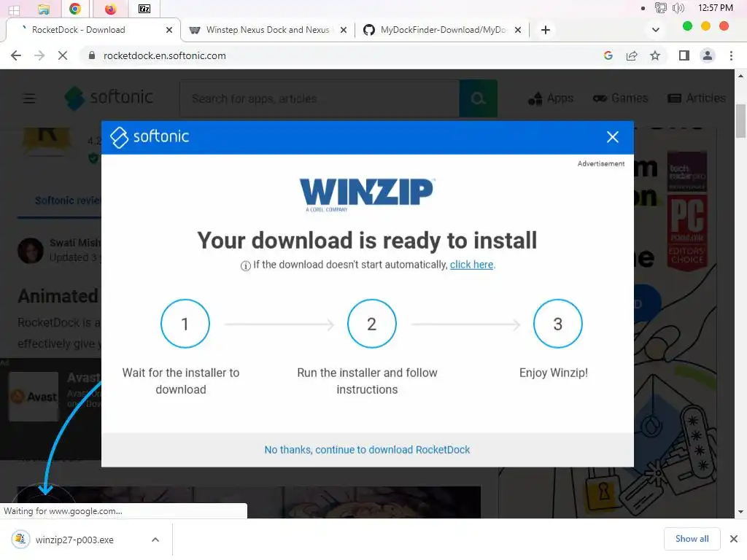Show the clock reading 12:57 PM
747x560 pixels.
click(x=715, y=7)
